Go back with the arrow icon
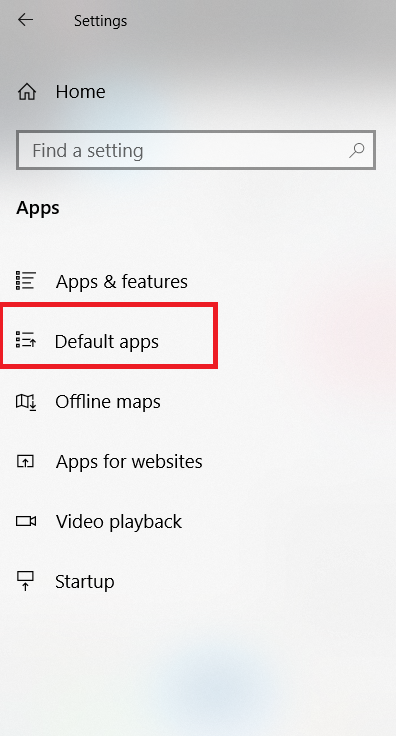This screenshot has height=736, width=398. [x=25, y=20]
